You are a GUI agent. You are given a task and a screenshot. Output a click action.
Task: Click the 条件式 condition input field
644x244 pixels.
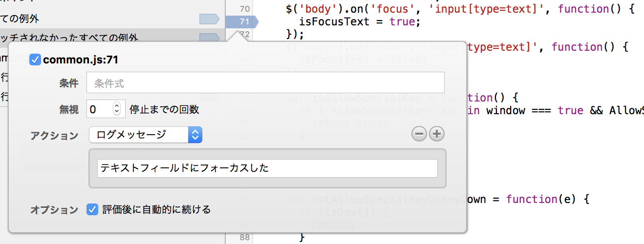tap(265, 83)
